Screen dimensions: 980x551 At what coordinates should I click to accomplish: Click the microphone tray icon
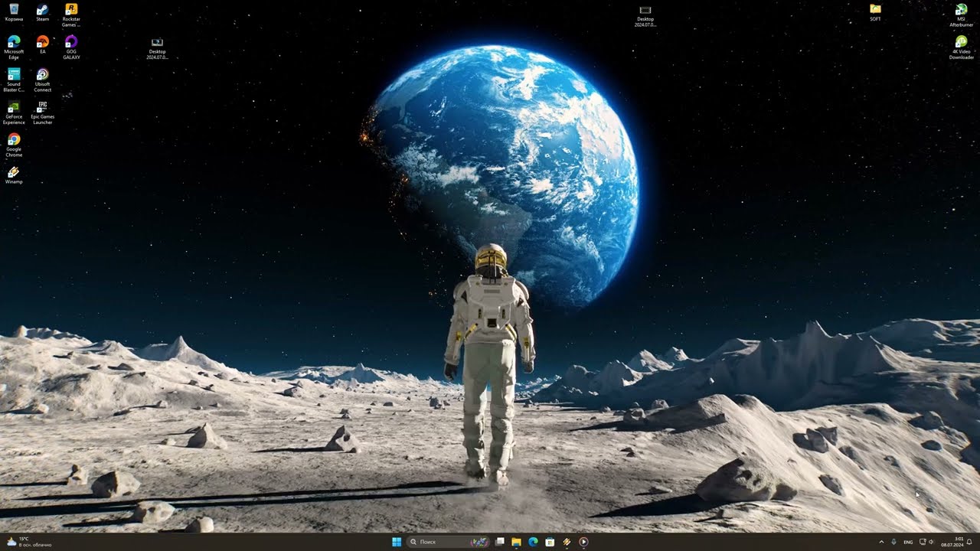point(893,542)
